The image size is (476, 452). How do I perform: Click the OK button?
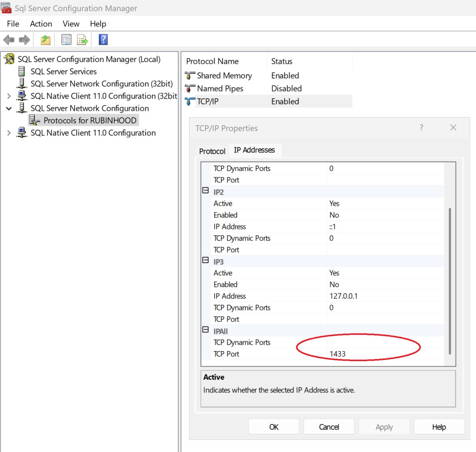(x=274, y=427)
